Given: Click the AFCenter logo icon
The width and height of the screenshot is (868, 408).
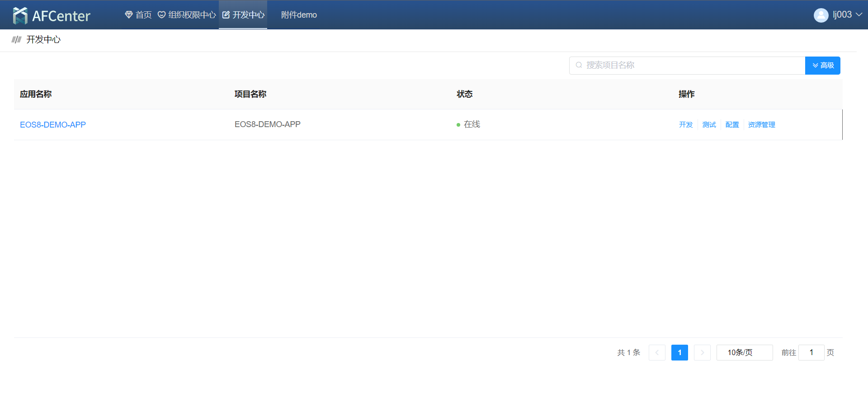Looking at the screenshot, I should click(20, 15).
